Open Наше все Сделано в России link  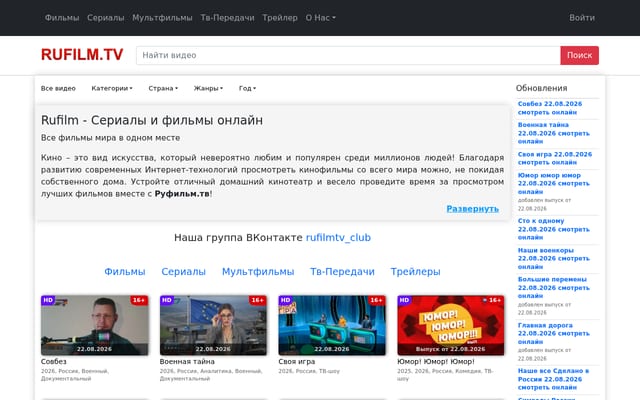pos(553,379)
